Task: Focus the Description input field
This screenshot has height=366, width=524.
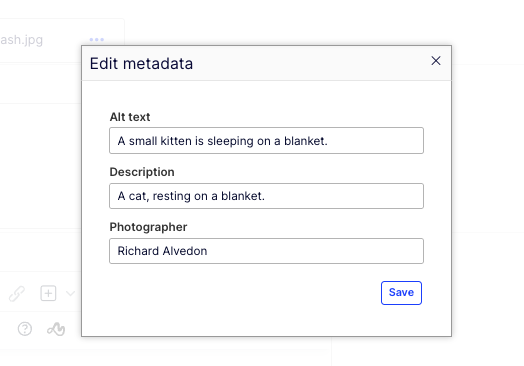Action: pyautogui.click(x=266, y=196)
